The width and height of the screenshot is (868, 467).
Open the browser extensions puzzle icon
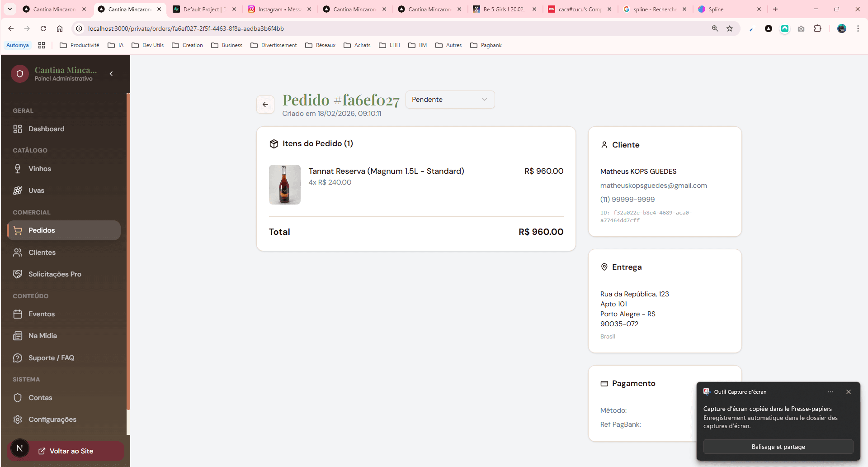tap(817, 29)
